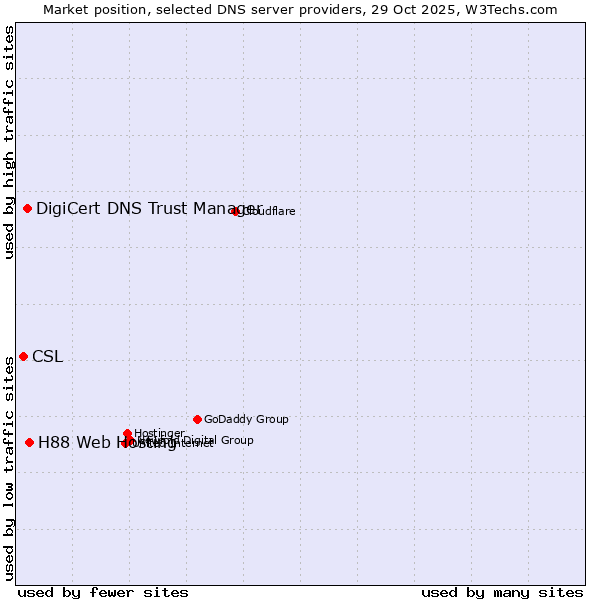Click the CSL text label
This screenshot has height=600, width=600.
click(47, 357)
